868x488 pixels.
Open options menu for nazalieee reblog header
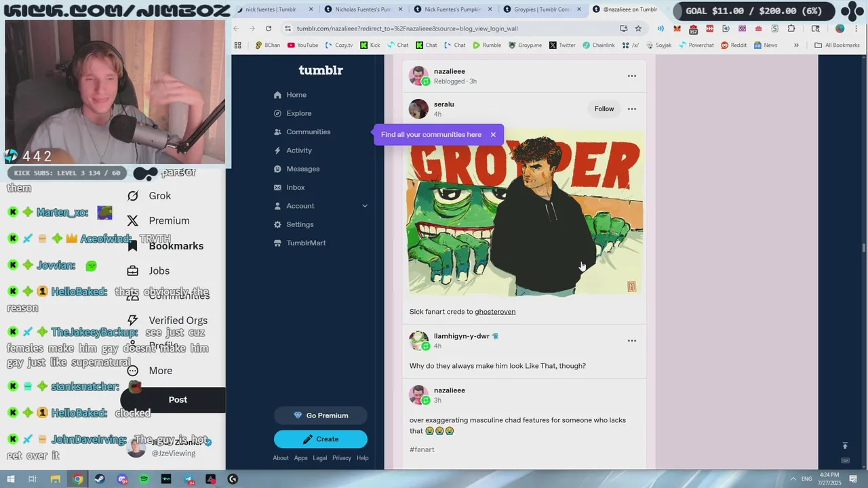[632, 76]
